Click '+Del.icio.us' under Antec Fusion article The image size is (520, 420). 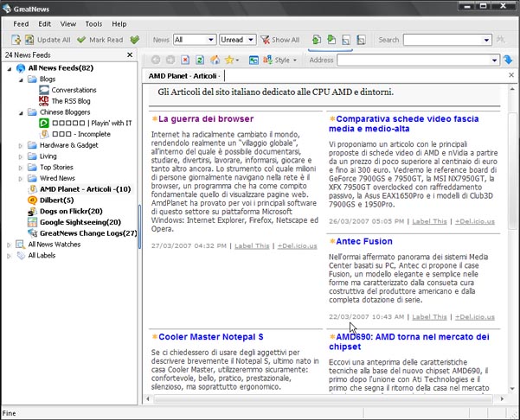(x=474, y=317)
